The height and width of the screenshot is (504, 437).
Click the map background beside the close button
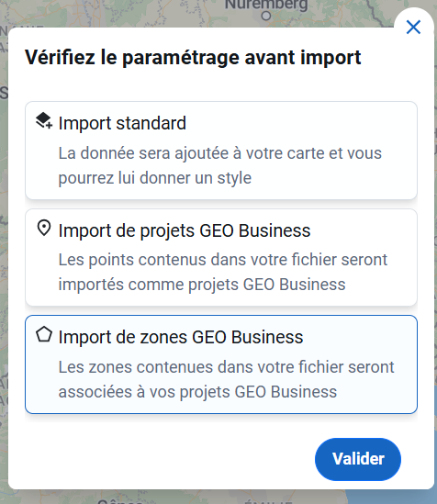353,13
